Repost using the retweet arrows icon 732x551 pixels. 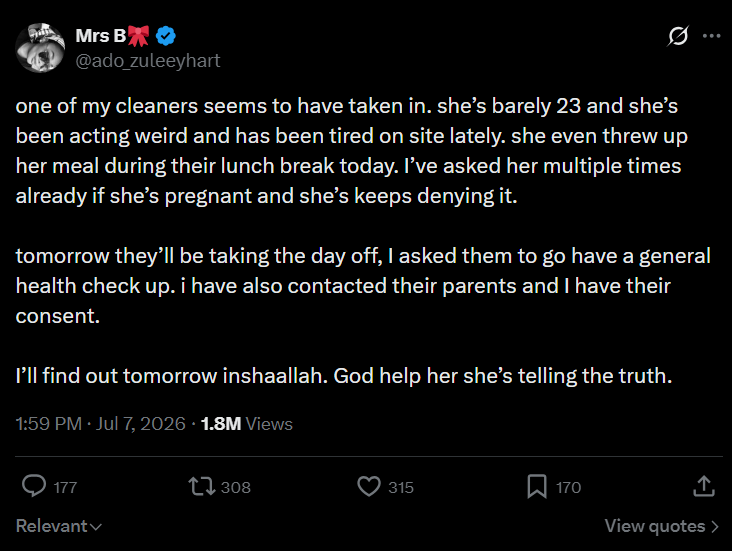tap(202, 486)
